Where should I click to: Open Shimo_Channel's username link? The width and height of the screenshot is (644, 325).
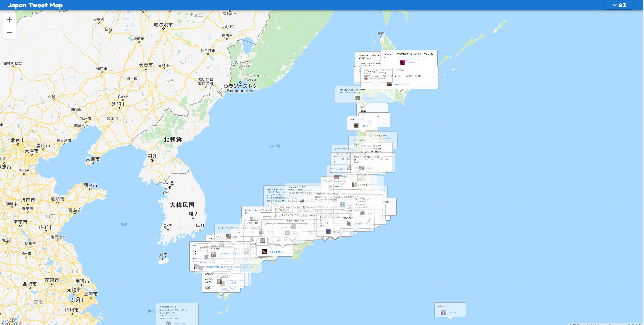(x=180, y=324)
